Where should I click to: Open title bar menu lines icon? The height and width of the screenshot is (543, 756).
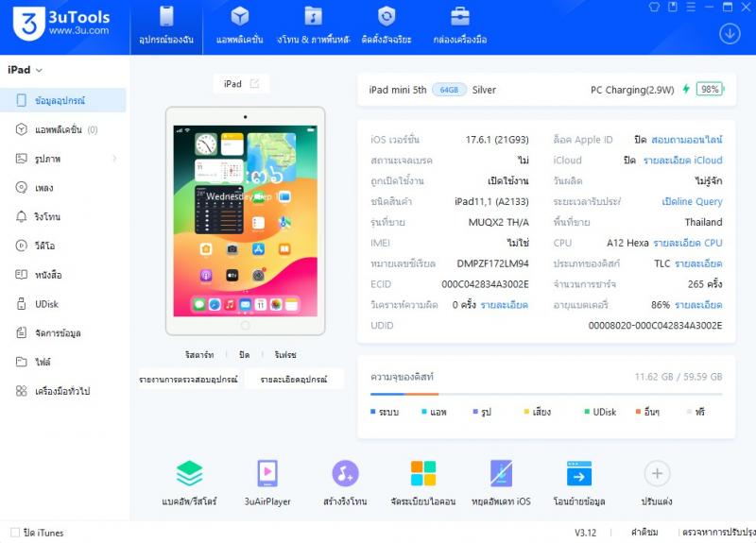(691, 7)
